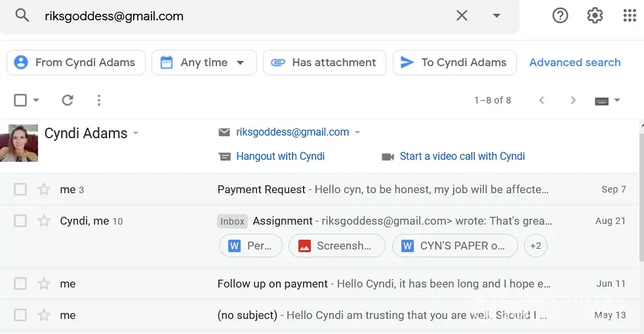Viewport: 644px width, 334px height.
Task: Show search options dropdown arrow
Action: coord(496,16)
